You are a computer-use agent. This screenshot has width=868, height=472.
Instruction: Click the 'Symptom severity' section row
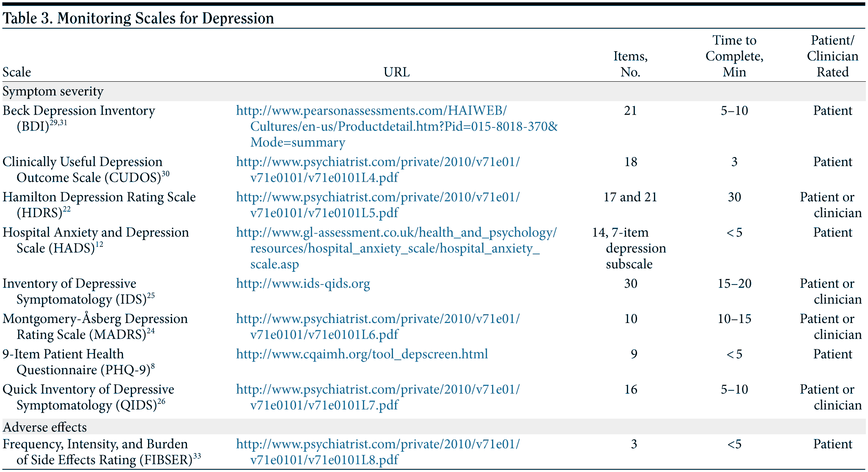point(53,91)
